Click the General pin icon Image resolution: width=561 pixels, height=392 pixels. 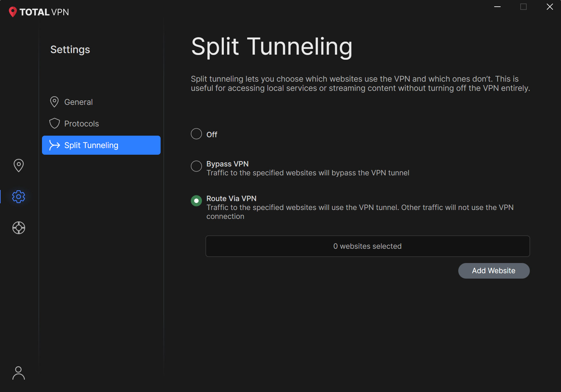click(x=54, y=102)
